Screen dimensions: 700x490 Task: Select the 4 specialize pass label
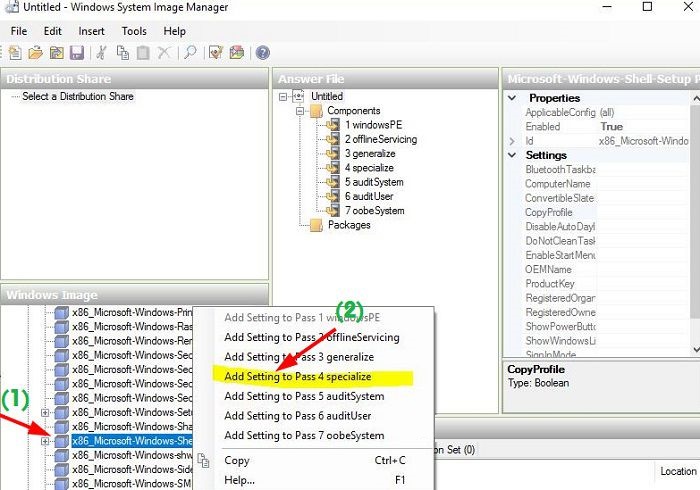369,168
